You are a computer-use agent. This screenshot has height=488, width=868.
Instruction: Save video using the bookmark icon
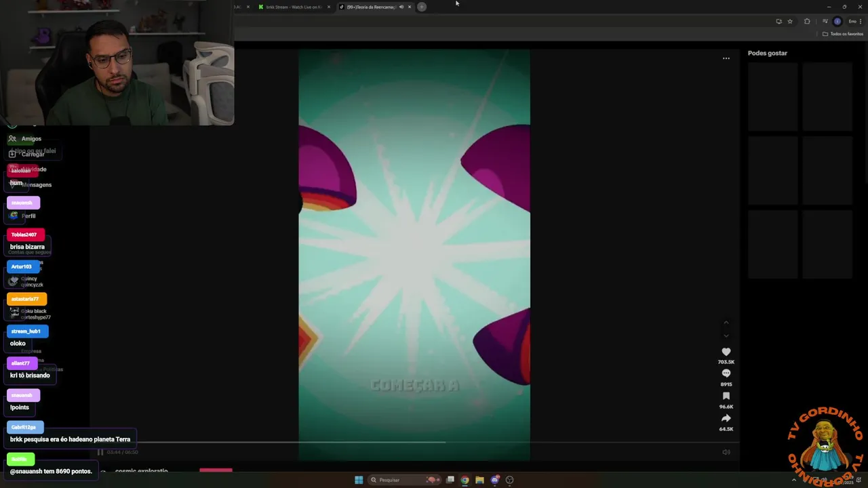tap(726, 396)
